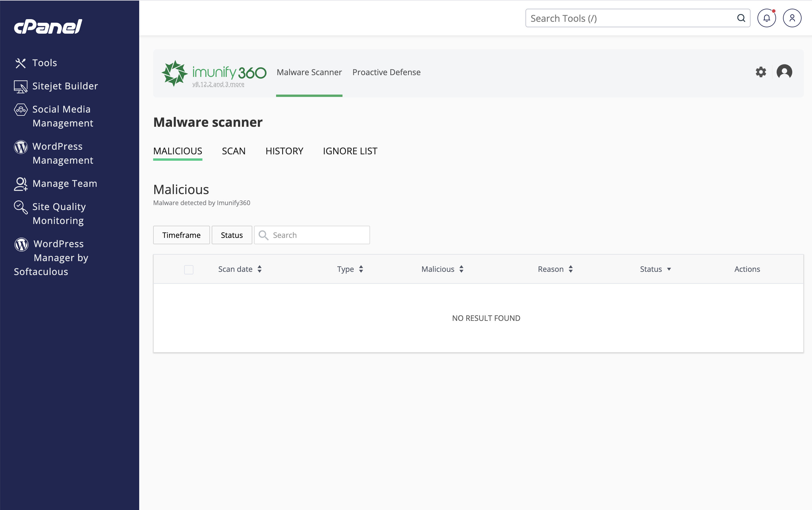Select the header checkbox in the results table

click(x=189, y=270)
